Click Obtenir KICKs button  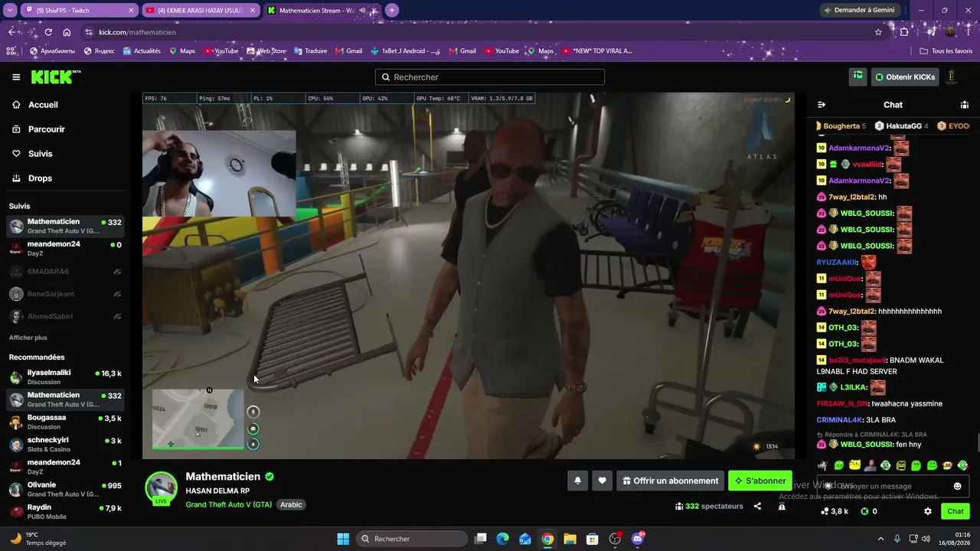point(905,77)
